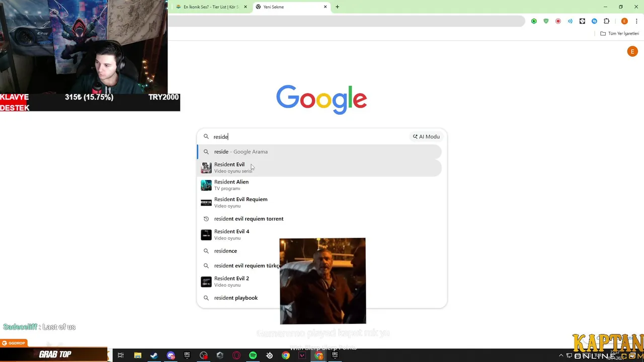Open the AdGuard green shield extension
This screenshot has width=644, height=362.
coord(546,21)
